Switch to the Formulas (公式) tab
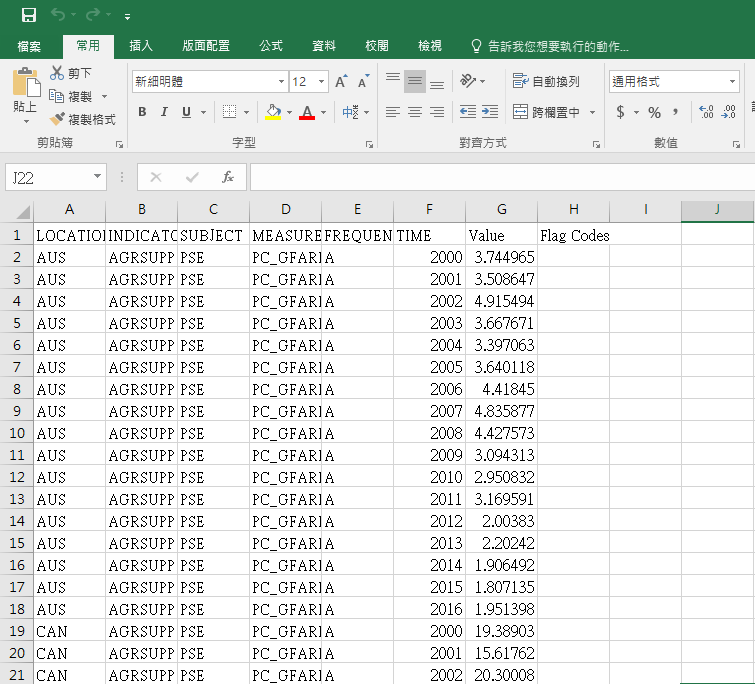The height and width of the screenshot is (684, 755). click(x=271, y=46)
